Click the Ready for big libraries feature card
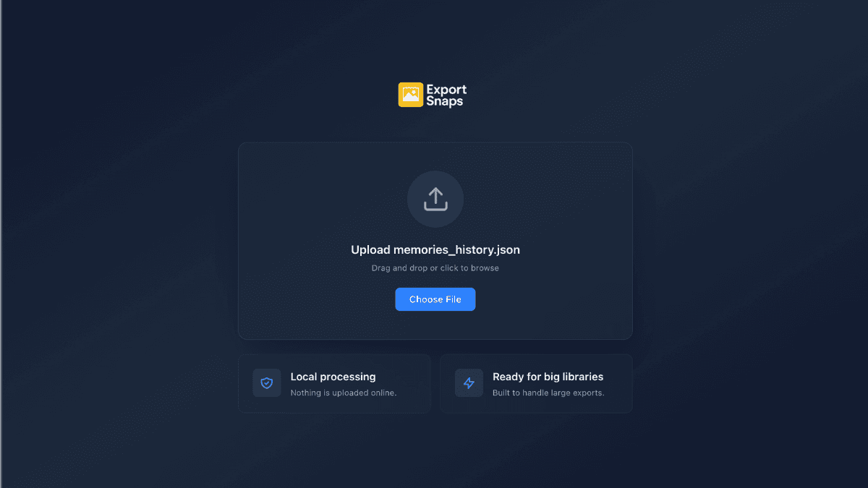 click(537, 383)
